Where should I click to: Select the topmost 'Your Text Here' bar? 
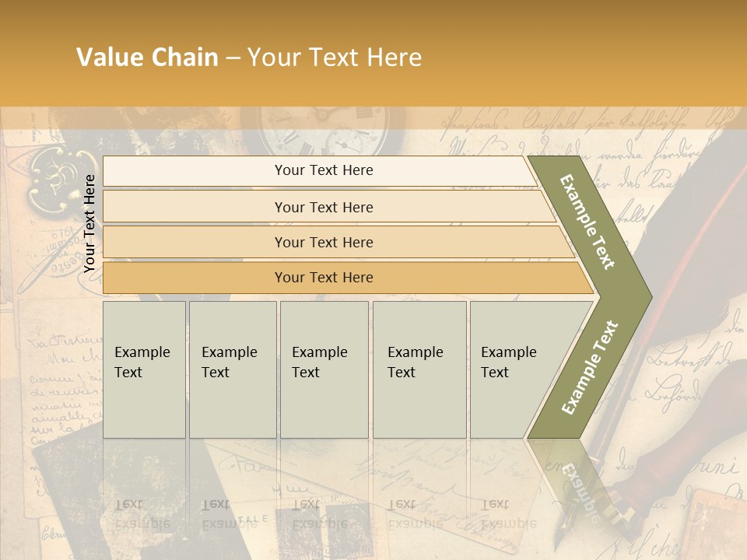[323, 170]
